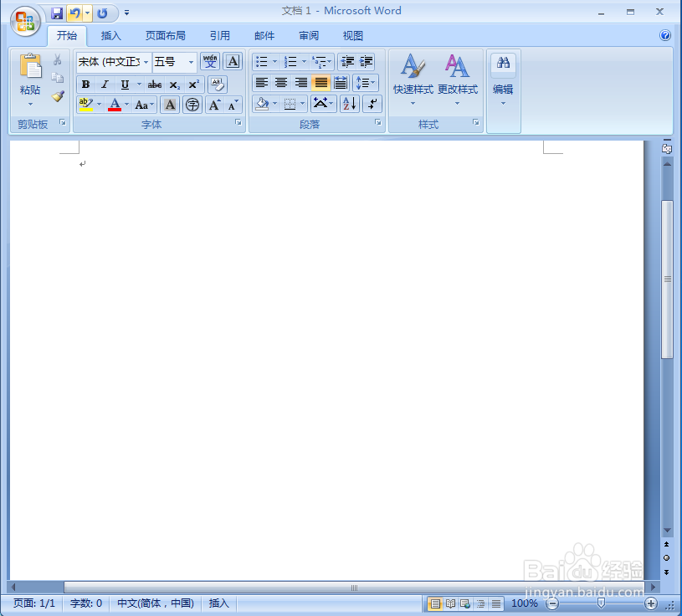
Task: Sort text with A-Z icon
Action: tap(350, 104)
